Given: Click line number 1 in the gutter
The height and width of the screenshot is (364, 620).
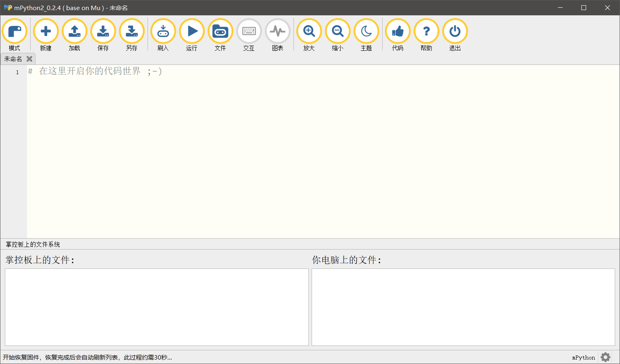Looking at the screenshot, I should click(17, 72).
